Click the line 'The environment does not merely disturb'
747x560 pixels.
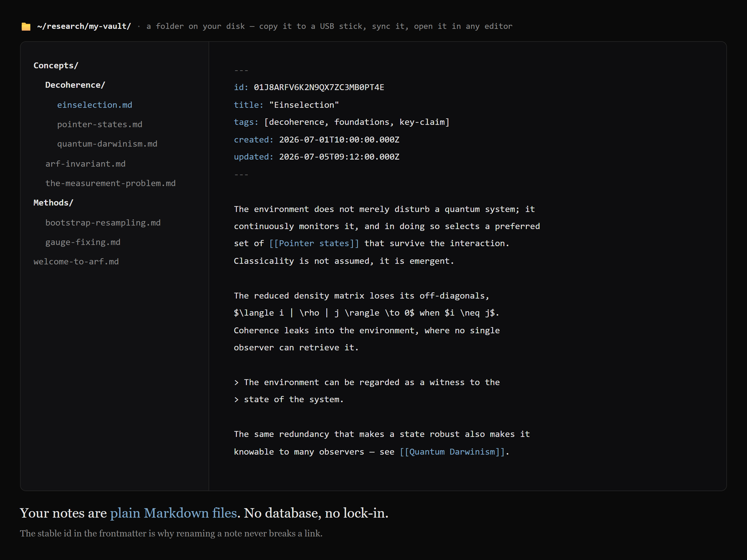[384, 209]
